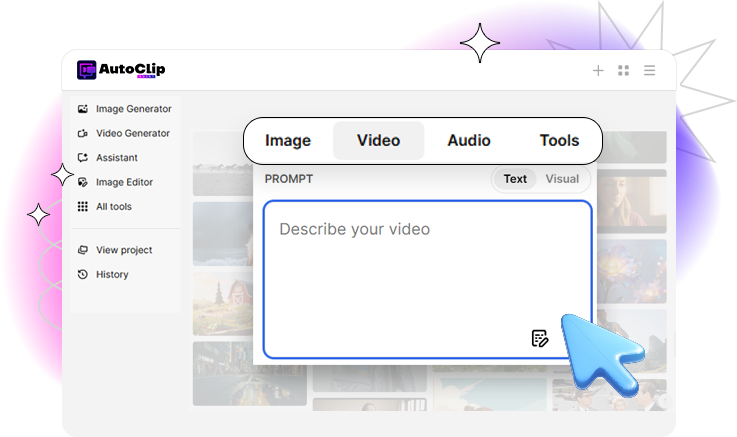
Task: Switch prompt mode to Visual
Action: [562, 179]
